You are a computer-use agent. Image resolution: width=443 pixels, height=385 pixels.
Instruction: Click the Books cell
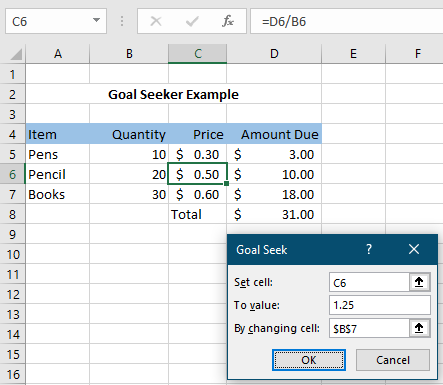click(58, 194)
